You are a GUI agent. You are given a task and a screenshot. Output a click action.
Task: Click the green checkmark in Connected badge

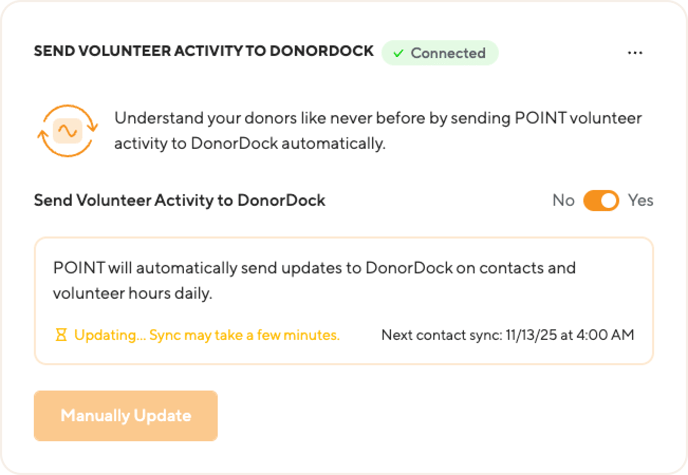[x=398, y=53]
